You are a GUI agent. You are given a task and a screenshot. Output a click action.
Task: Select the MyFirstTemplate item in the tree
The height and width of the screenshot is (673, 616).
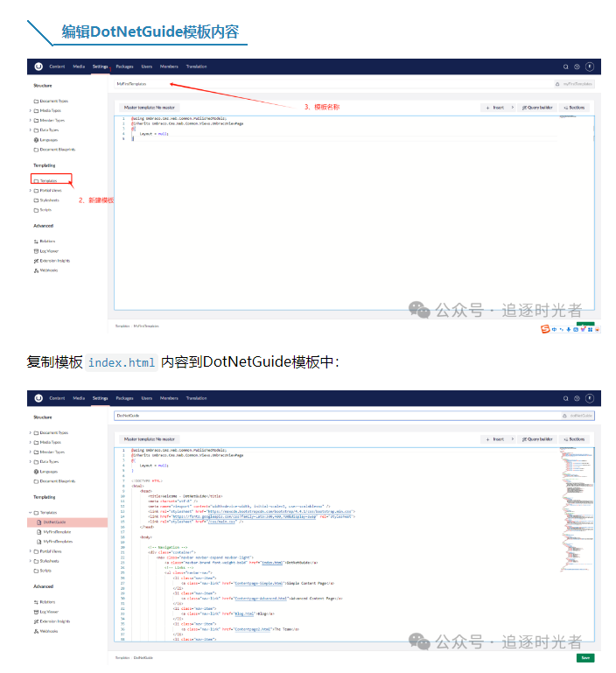coord(54,532)
